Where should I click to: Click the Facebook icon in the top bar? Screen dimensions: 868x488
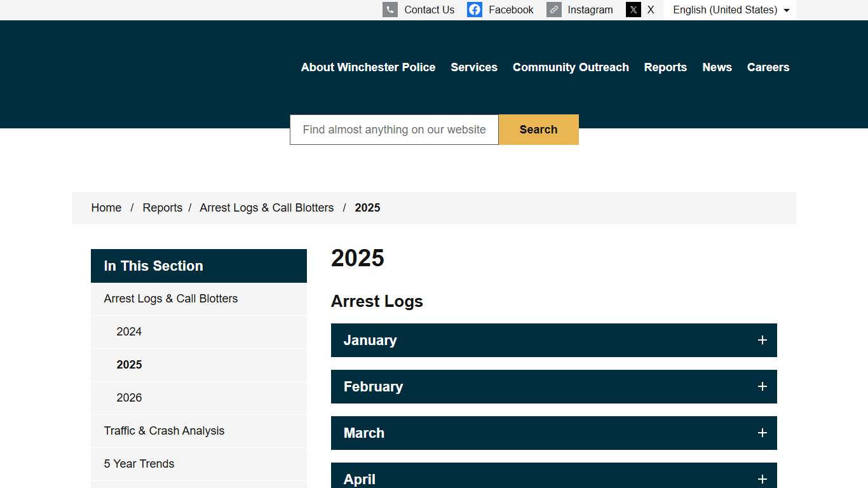475,10
